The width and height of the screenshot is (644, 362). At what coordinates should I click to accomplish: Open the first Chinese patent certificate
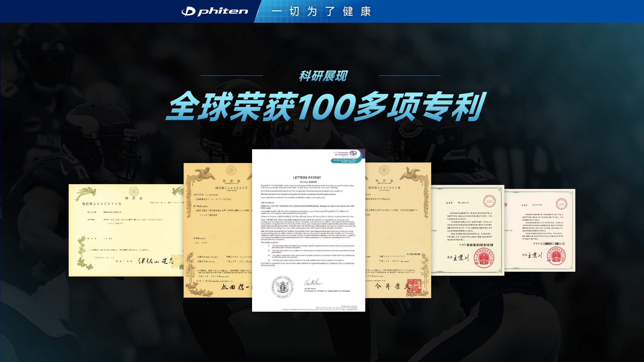coord(467,230)
